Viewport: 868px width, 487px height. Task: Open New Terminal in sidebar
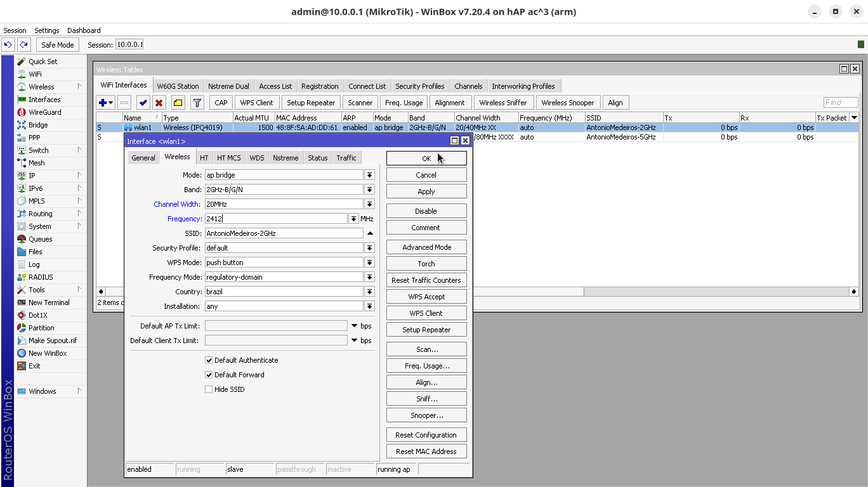click(x=49, y=302)
